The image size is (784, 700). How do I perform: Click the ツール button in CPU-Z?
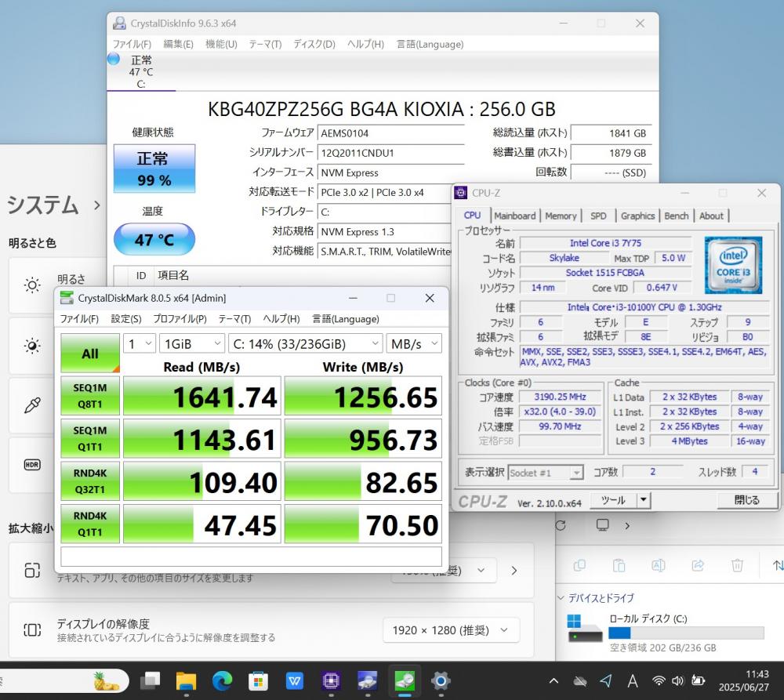[614, 499]
